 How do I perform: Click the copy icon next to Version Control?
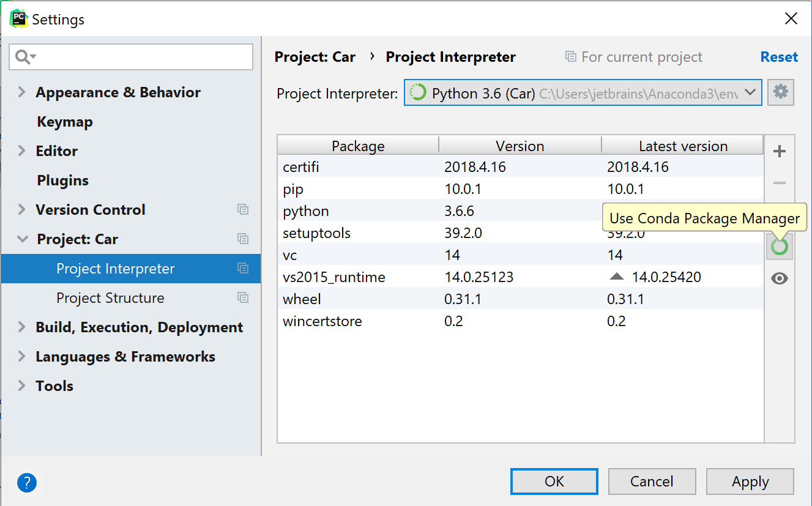[x=243, y=209]
